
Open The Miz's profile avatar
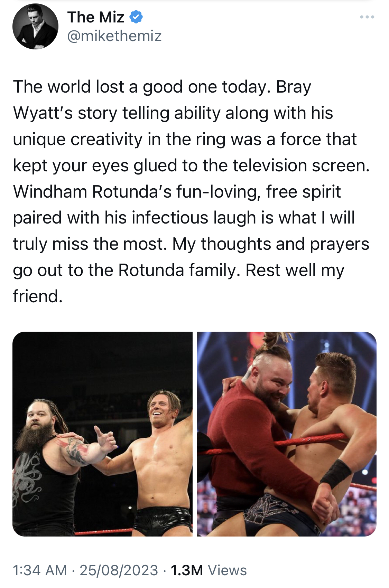tap(35, 26)
